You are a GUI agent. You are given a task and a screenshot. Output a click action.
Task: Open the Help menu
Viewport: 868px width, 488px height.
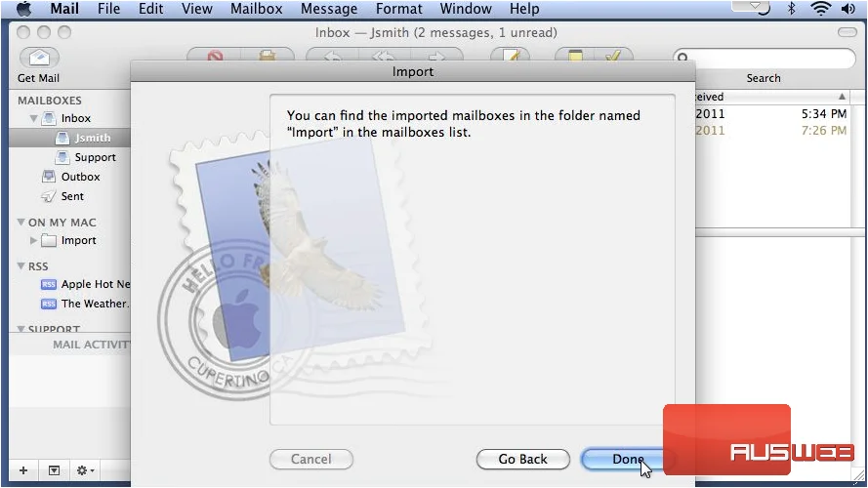[x=524, y=9]
